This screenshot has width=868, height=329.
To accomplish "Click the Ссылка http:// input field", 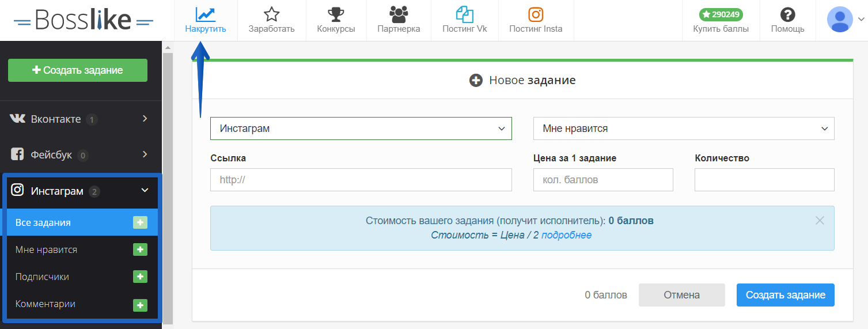I will pyautogui.click(x=361, y=180).
